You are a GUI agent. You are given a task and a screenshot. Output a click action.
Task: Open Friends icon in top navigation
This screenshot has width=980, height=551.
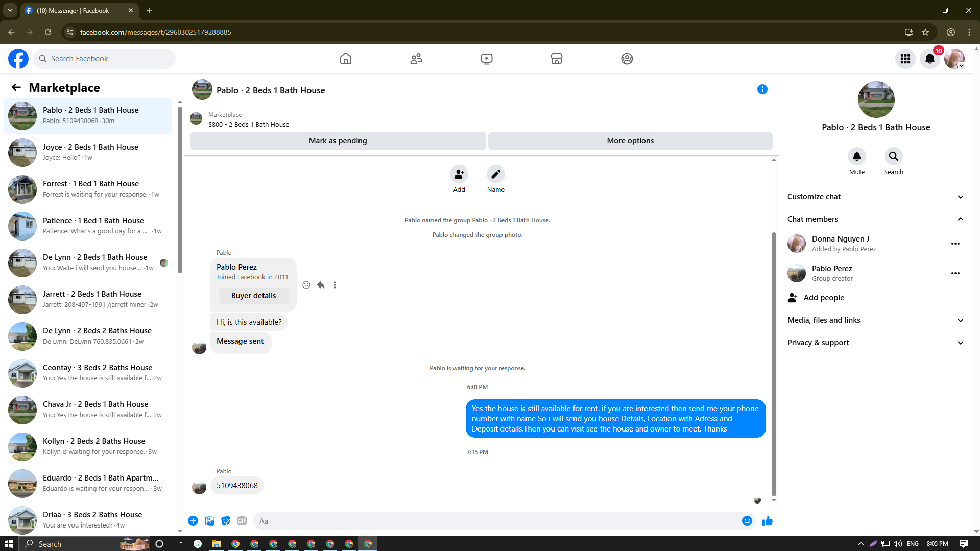pyautogui.click(x=416, y=59)
